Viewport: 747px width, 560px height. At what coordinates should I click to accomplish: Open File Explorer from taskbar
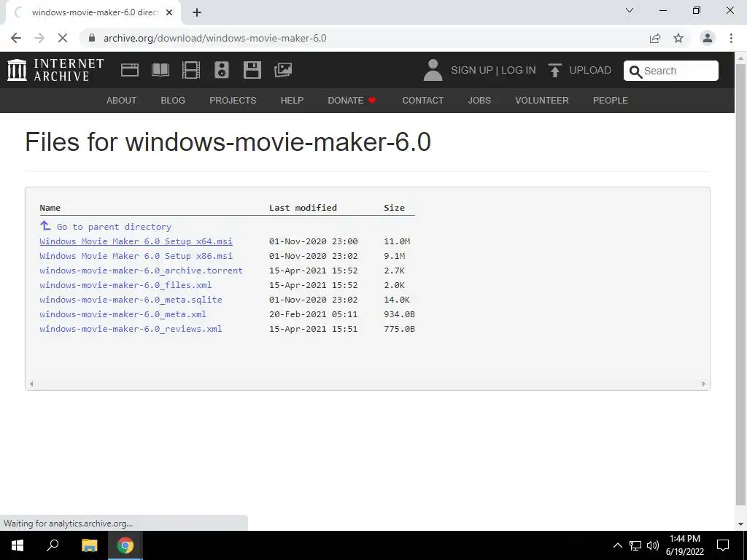point(89,545)
